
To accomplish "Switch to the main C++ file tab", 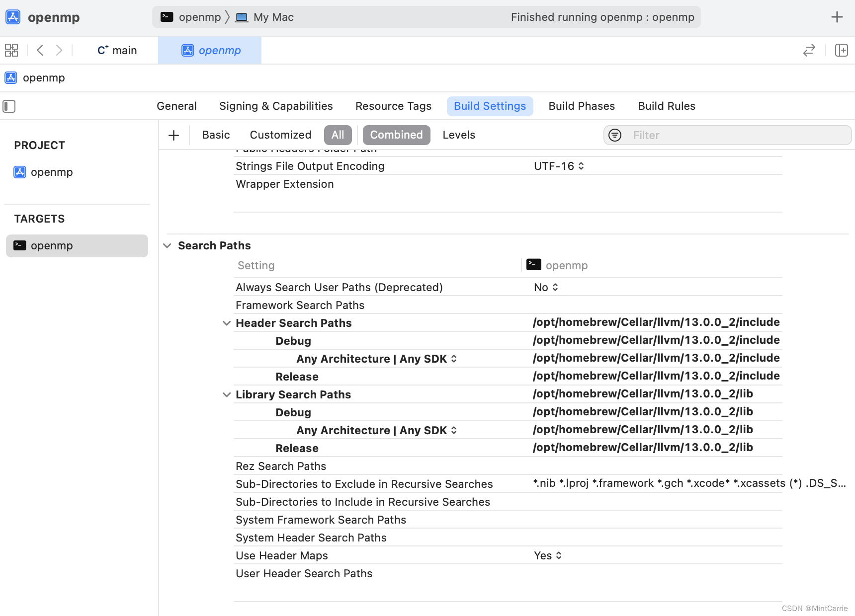I will click(x=117, y=50).
